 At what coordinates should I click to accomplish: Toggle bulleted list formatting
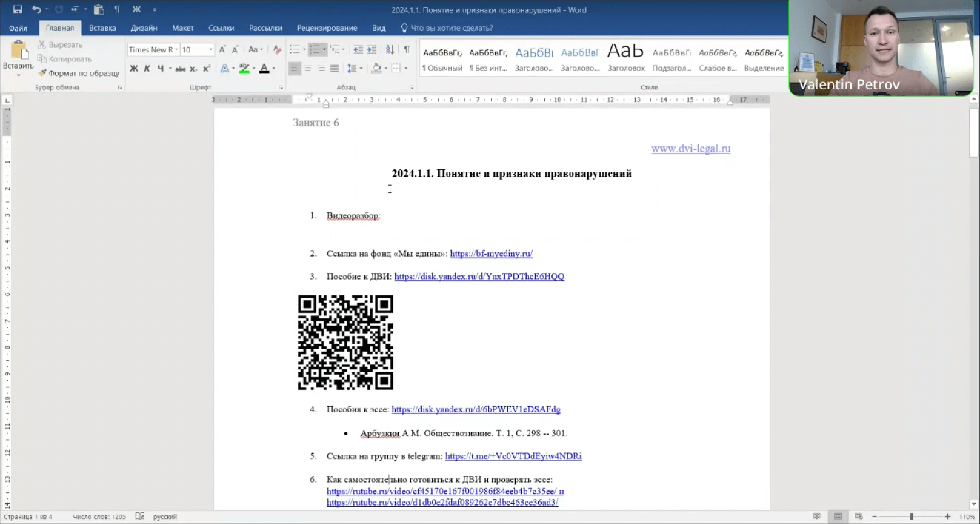click(294, 49)
